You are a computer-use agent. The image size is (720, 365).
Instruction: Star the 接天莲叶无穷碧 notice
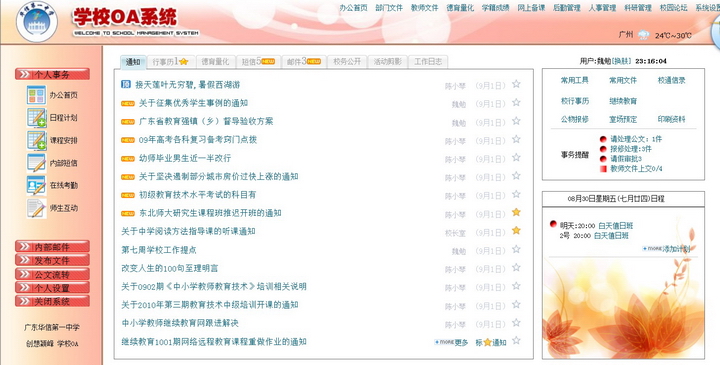(x=516, y=84)
